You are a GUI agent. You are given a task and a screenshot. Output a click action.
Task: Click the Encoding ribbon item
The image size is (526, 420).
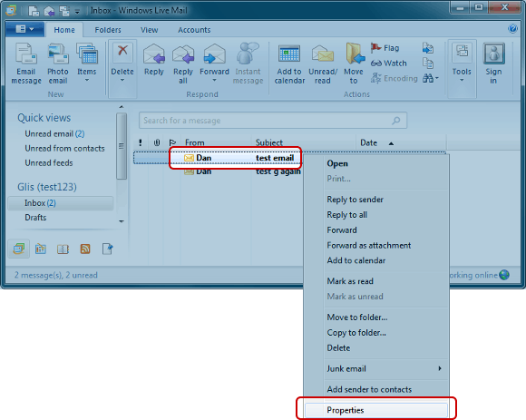(x=394, y=78)
